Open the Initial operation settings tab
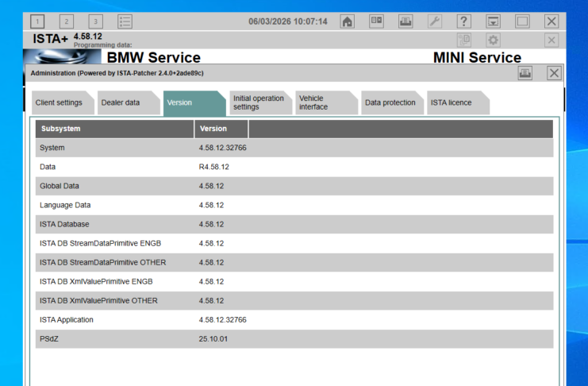 point(260,102)
